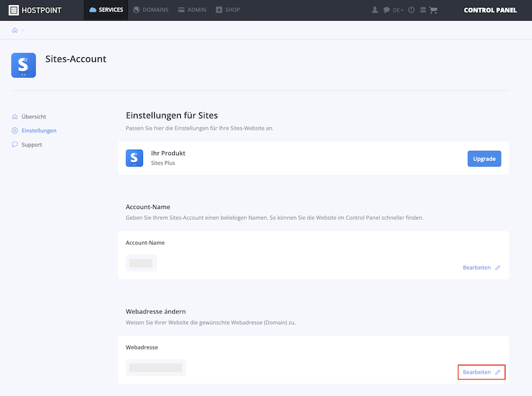Open Support in the sidebar
532x396 pixels.
27,144
